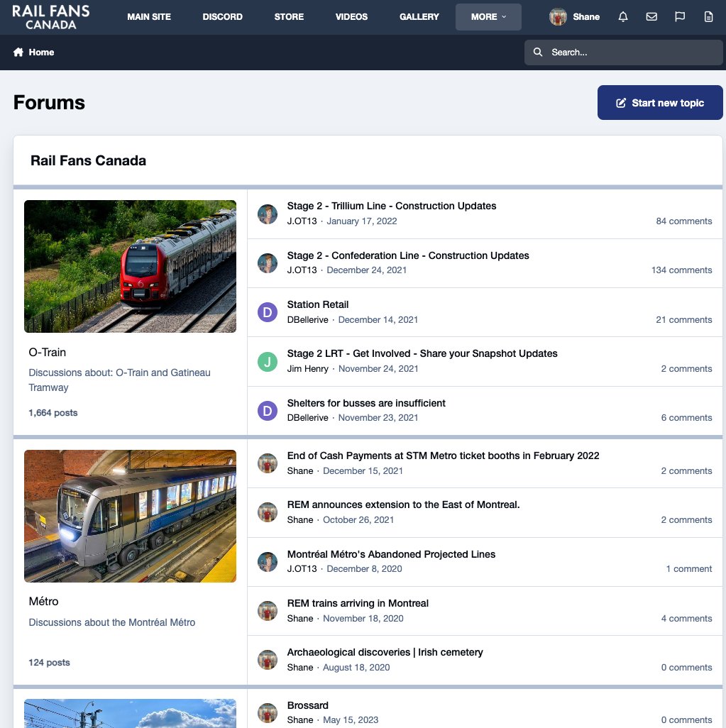Click Shane's avatar in the header
The height and width of the screenshot is (728, 726).
pos(558,17)
